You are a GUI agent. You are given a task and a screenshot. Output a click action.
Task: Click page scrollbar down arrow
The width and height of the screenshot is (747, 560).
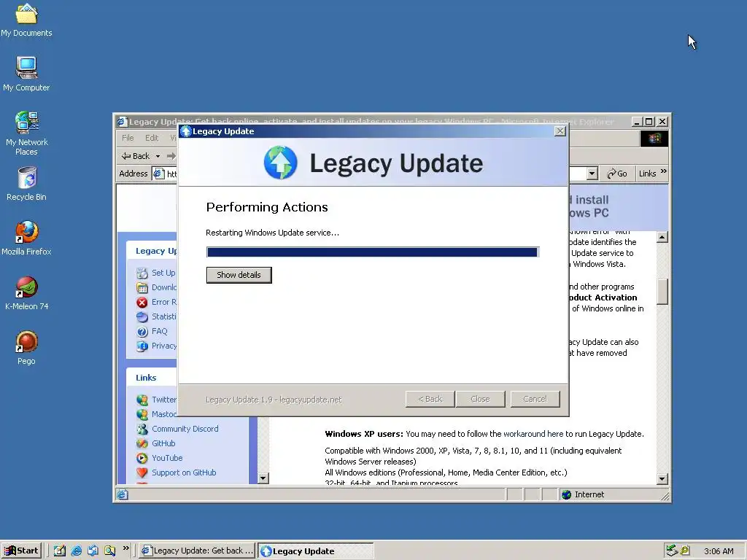click(x=662, y=479)
